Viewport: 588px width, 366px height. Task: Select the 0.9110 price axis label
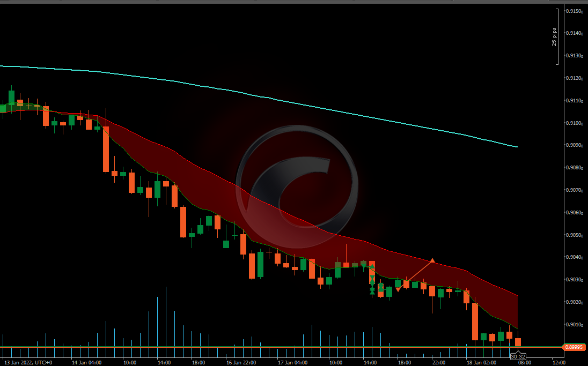point(574,101)
